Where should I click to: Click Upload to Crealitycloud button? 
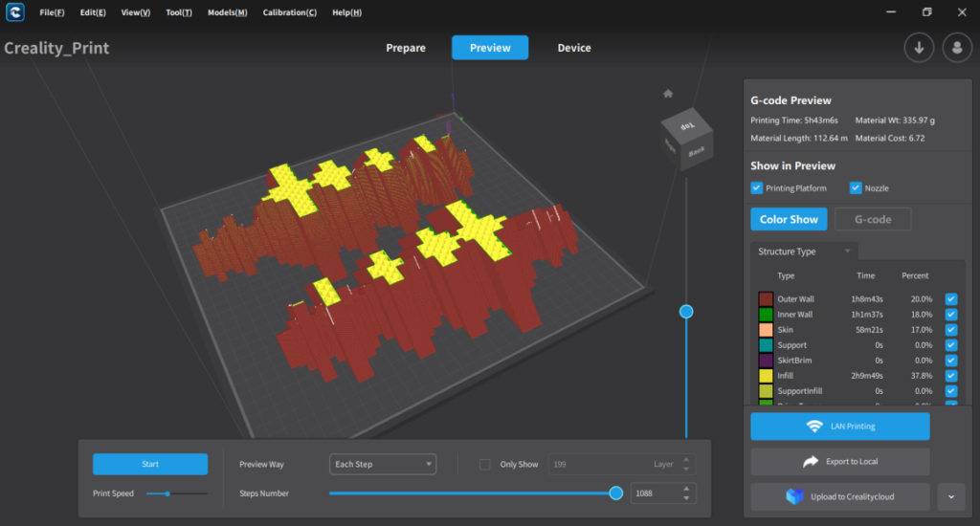840,496
